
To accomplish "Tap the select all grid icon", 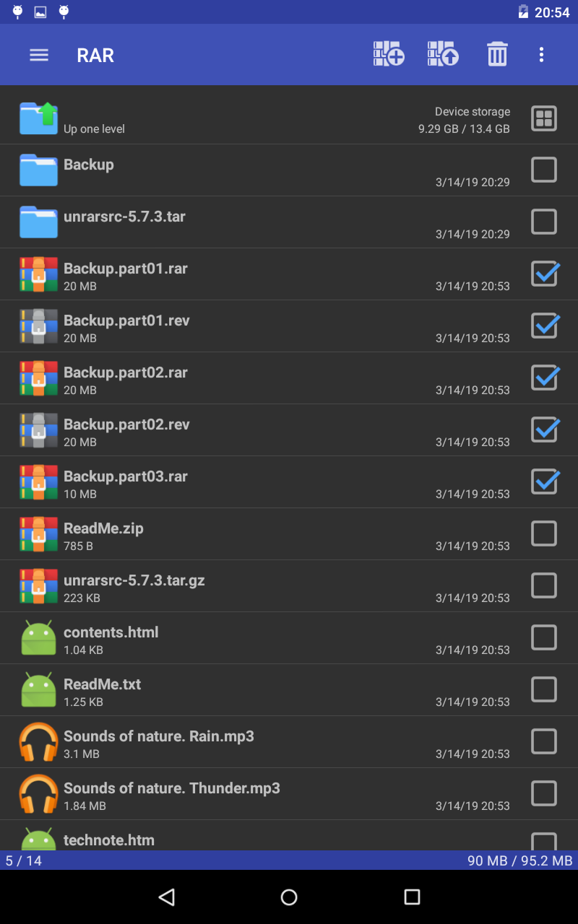I will pyautogui.click(x=544, y=118).
